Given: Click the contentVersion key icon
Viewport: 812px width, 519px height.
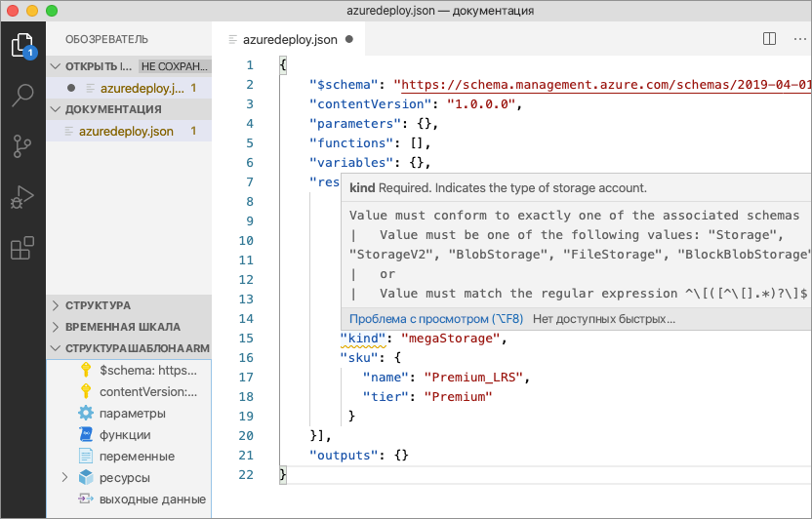Looking at the screenshot, I should (86, 392).
